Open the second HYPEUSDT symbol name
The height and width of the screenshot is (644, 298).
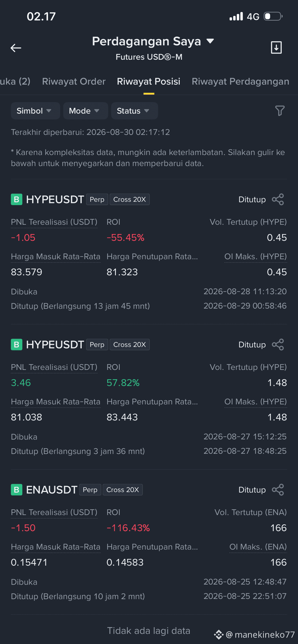55,345
